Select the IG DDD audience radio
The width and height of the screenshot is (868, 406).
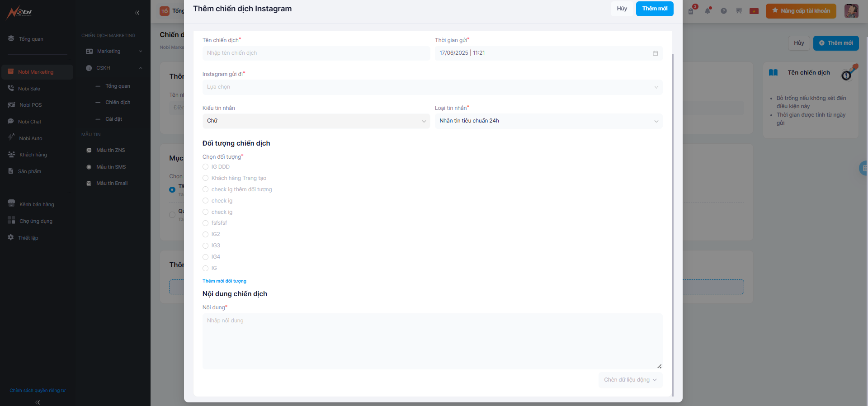(206, 167)
